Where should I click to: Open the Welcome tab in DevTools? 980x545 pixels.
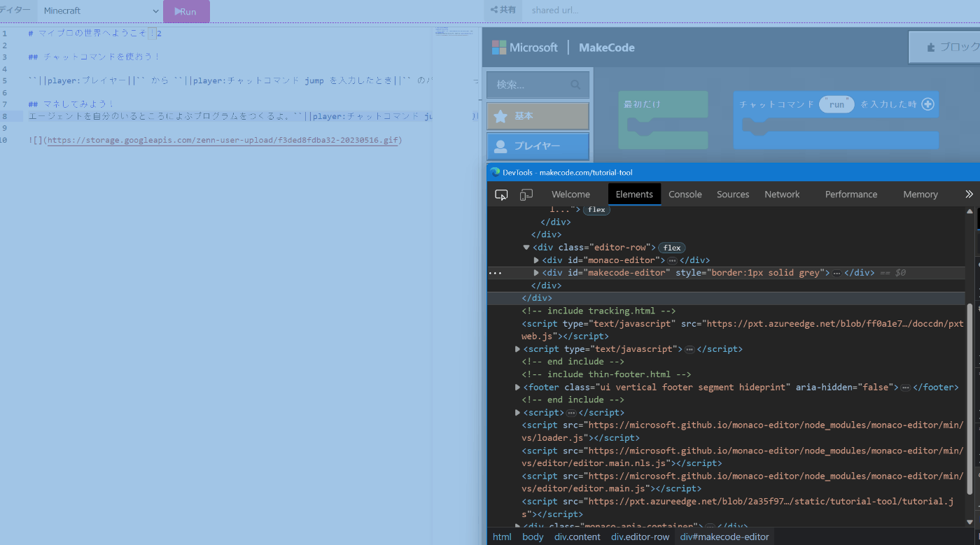(570, 194)
